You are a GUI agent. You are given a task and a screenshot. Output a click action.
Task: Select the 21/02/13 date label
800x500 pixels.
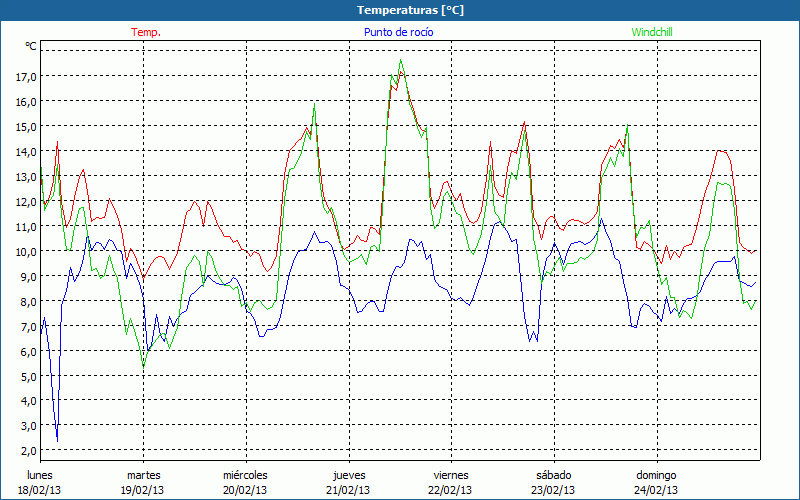click(x=349, y=490)
